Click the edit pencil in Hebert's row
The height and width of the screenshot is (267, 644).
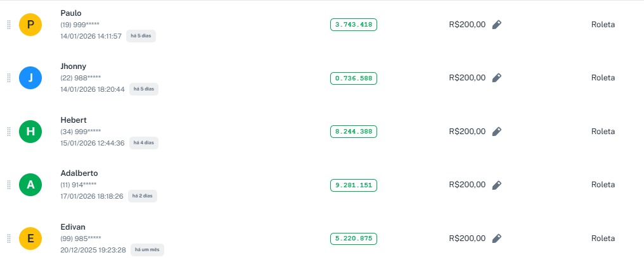tap(497, 132)
